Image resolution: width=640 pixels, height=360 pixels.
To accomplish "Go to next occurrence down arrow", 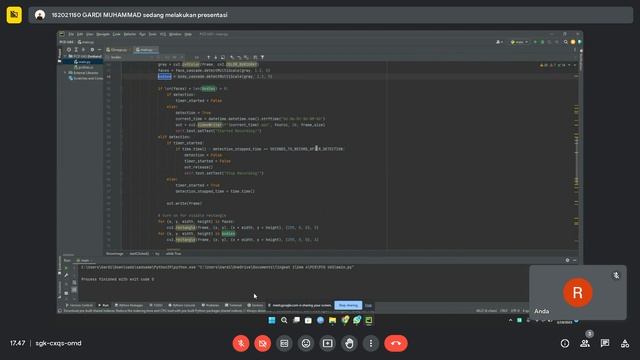I will 216,57.
